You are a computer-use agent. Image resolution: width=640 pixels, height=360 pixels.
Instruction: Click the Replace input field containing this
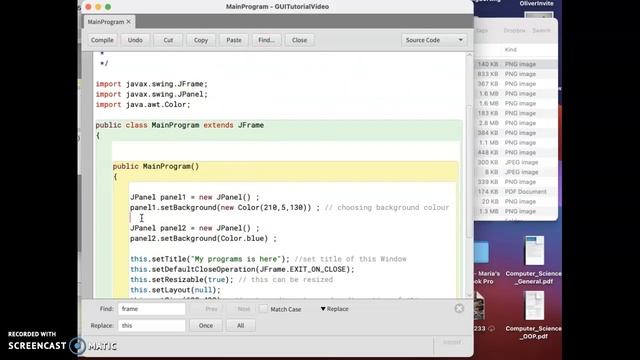pos(152,326)
